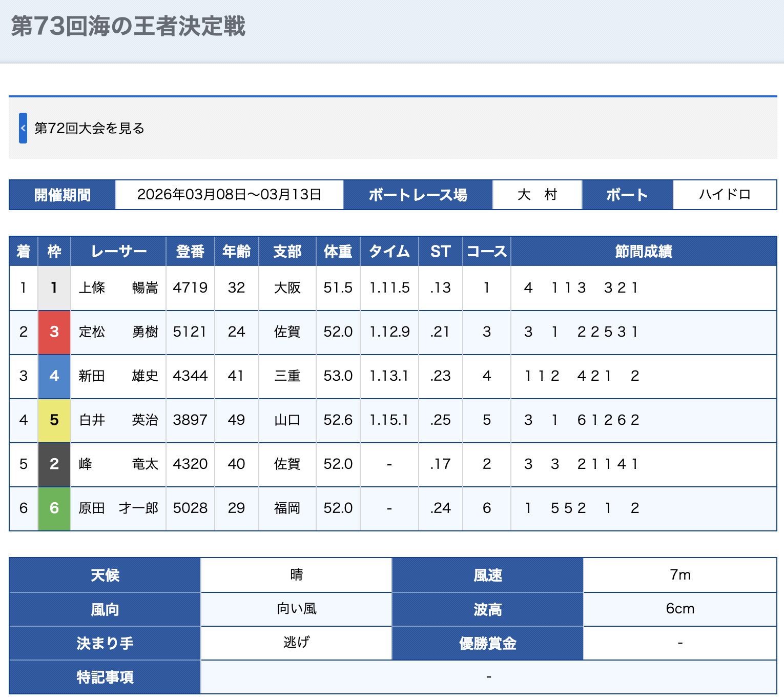Click the winning move value 逃げ

[296, 643]
